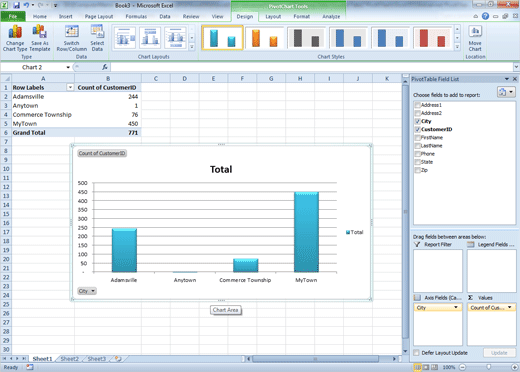This screenshot has width=520, height=372.
Task: Click the insert function fx icon
Action: [x=105, y=67]
